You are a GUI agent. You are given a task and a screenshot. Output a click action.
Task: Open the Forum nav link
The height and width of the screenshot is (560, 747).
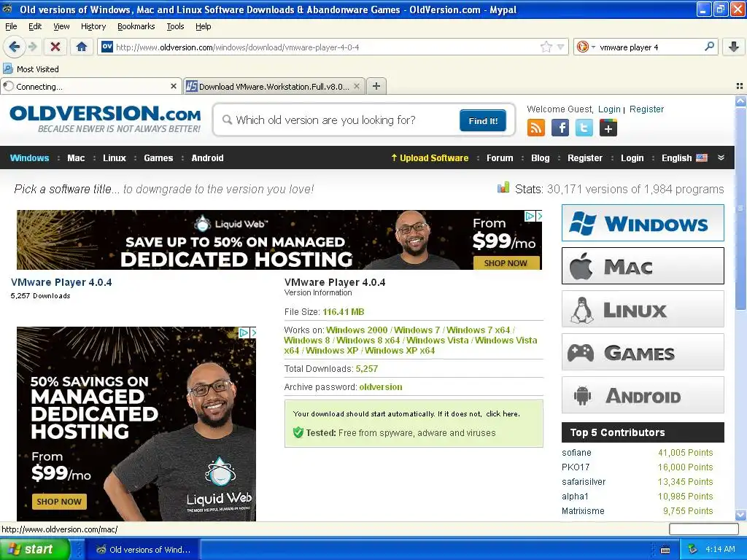(500, 158)
